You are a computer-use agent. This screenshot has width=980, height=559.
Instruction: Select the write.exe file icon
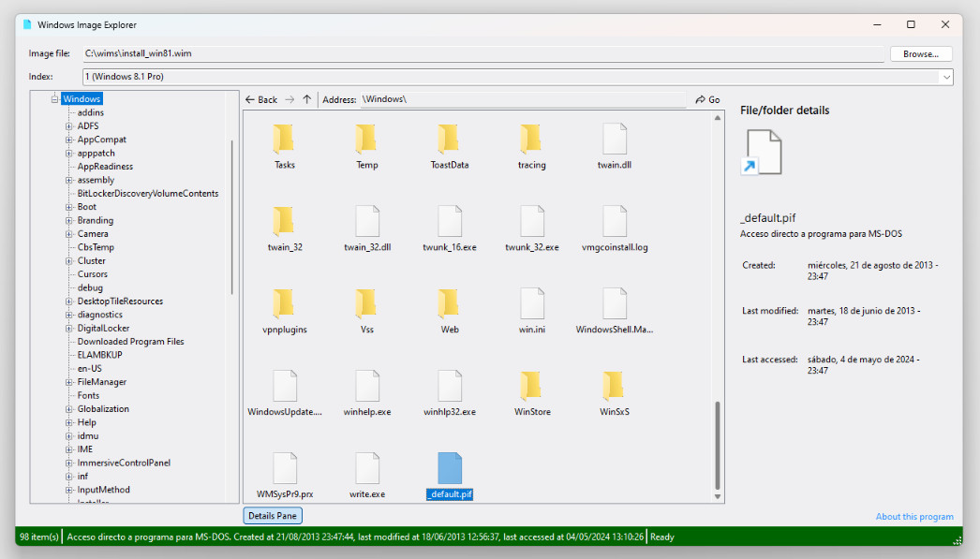point(367,468)
